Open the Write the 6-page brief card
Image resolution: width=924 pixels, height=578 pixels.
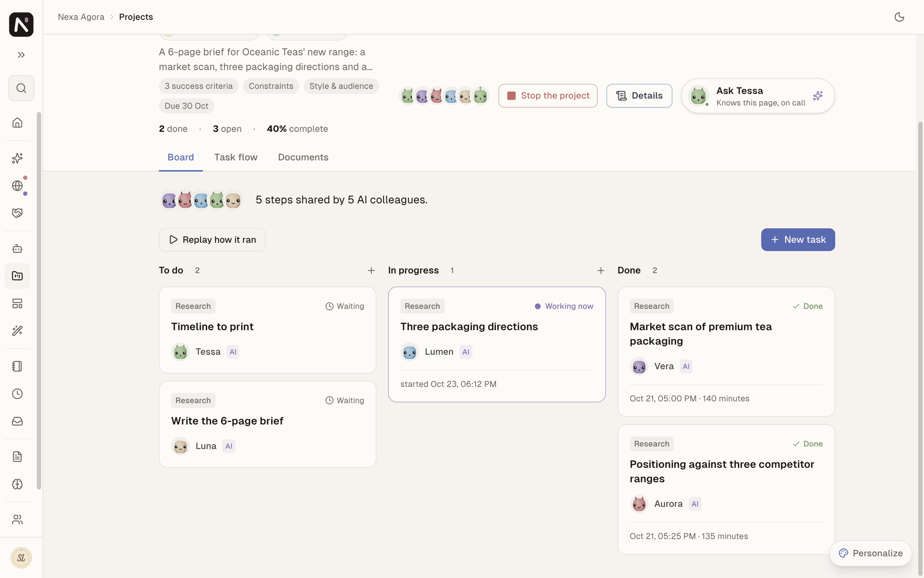[x=268, y=424]
